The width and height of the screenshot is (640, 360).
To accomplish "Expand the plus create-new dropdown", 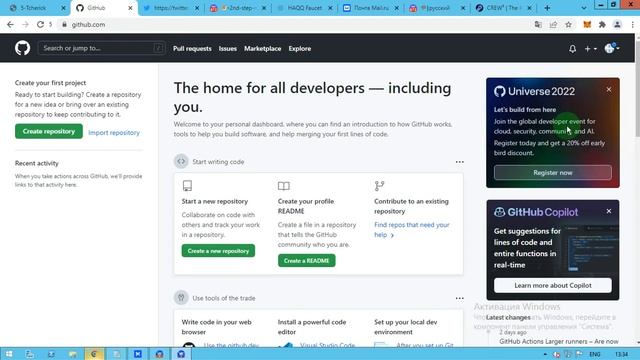I will pyautogui.click(x=590, y=49).
